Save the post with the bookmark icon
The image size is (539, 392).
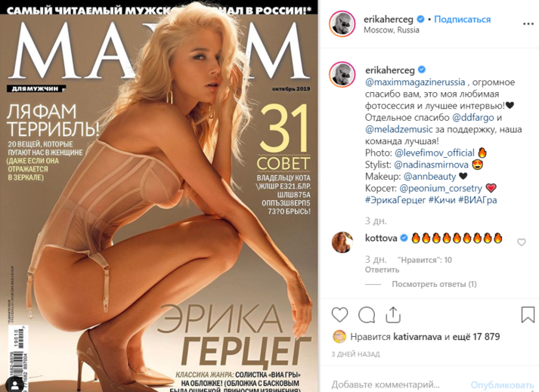click(528, 314)
